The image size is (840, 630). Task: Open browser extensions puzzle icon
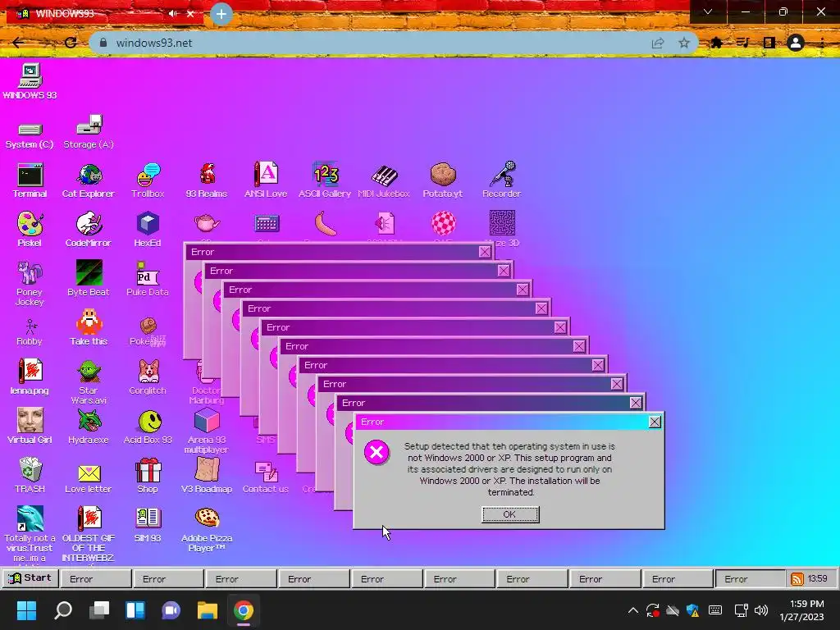pos(716,43)
